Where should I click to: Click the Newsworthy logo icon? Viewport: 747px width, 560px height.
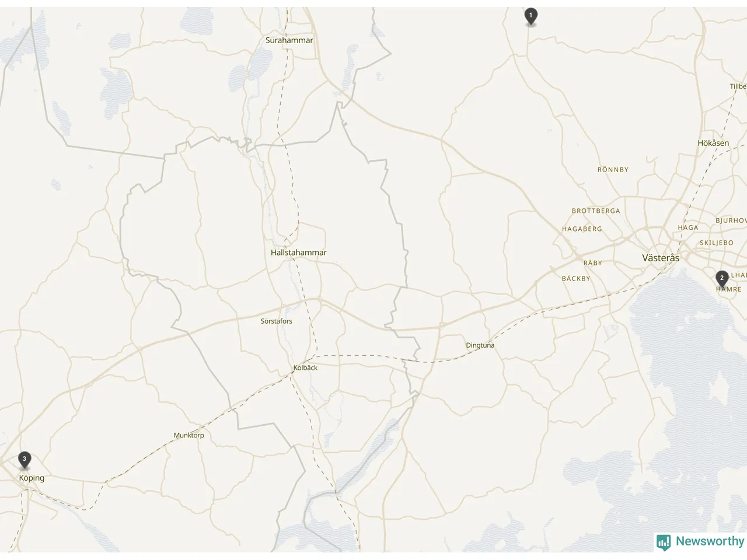click(x=664, y=542)
